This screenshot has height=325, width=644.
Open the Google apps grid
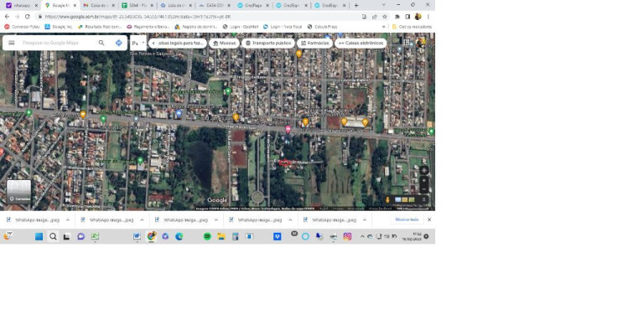point(406,42)
